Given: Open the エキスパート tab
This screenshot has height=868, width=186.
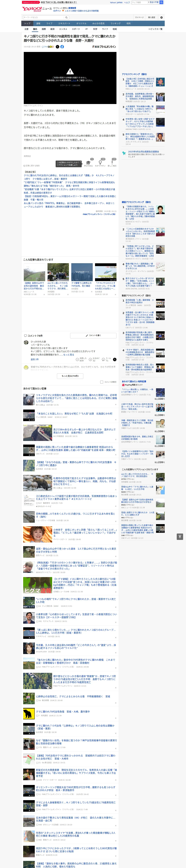Looking at the screenshot, I should pyautogui.click(x=64, y=24).
